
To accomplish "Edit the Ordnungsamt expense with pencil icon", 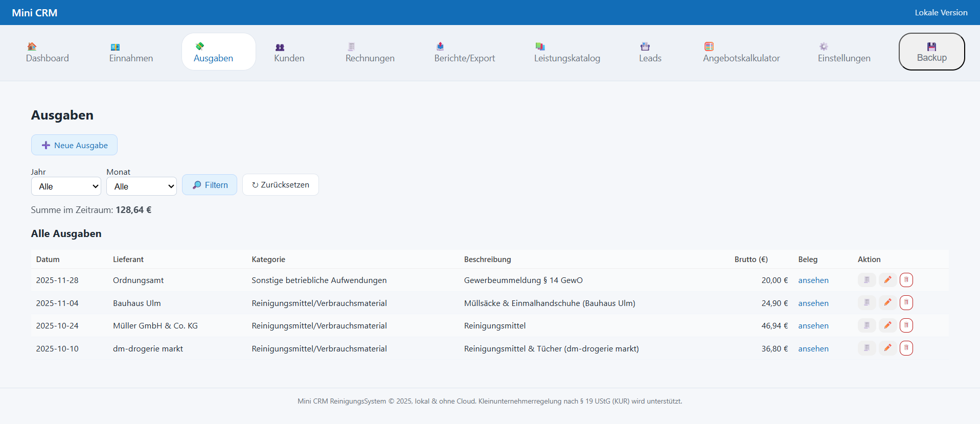I will 887,280.
